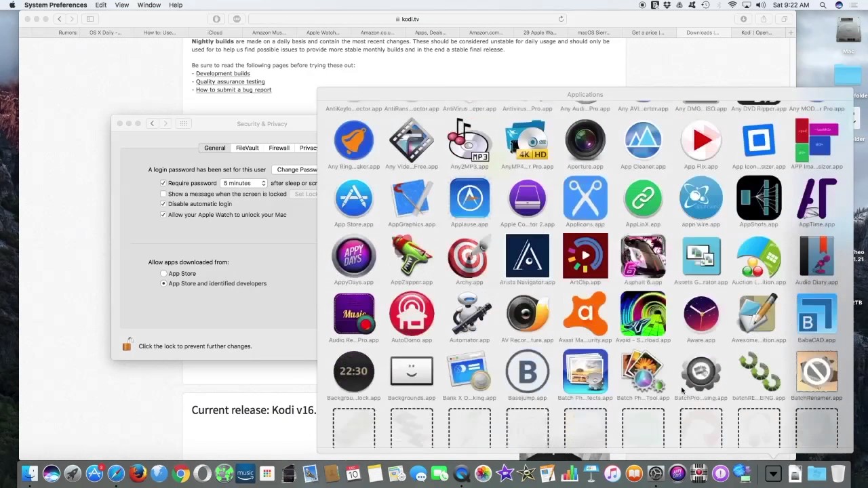Screen dimensions: 868x488
Task: Launch BabaCAD.app from the stack
Action: point(816,314)
